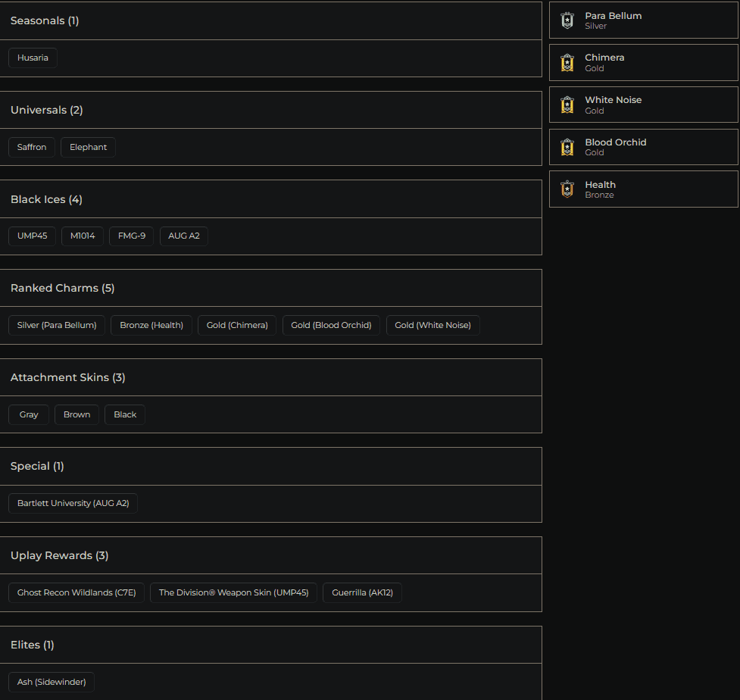
Task: Click the Chimera Gold charm icon
Action: point(567,62)
